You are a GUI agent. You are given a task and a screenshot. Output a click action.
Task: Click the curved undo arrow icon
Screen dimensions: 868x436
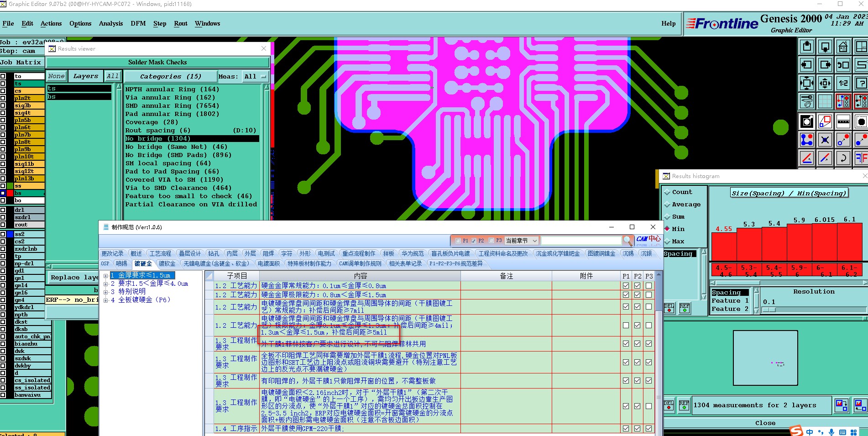pyautogui.click(x=843, y=158)
